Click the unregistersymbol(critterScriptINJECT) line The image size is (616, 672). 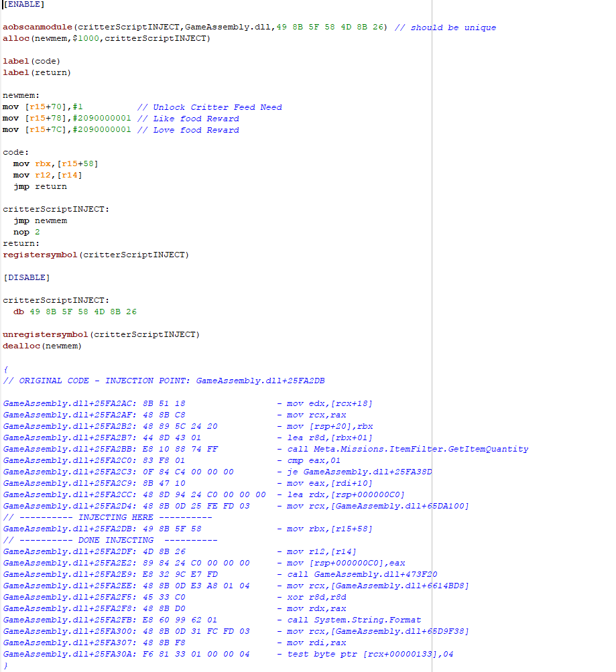click(101, 334)
